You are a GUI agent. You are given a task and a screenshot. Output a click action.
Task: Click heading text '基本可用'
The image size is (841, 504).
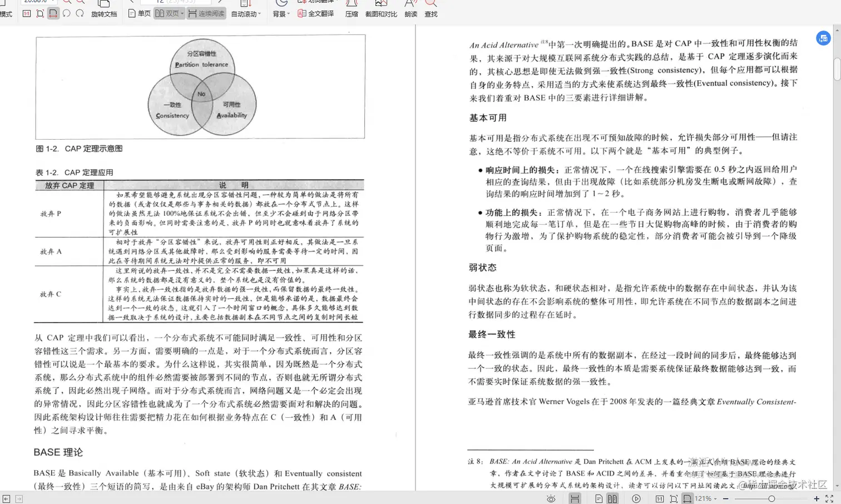pos(488,118)
